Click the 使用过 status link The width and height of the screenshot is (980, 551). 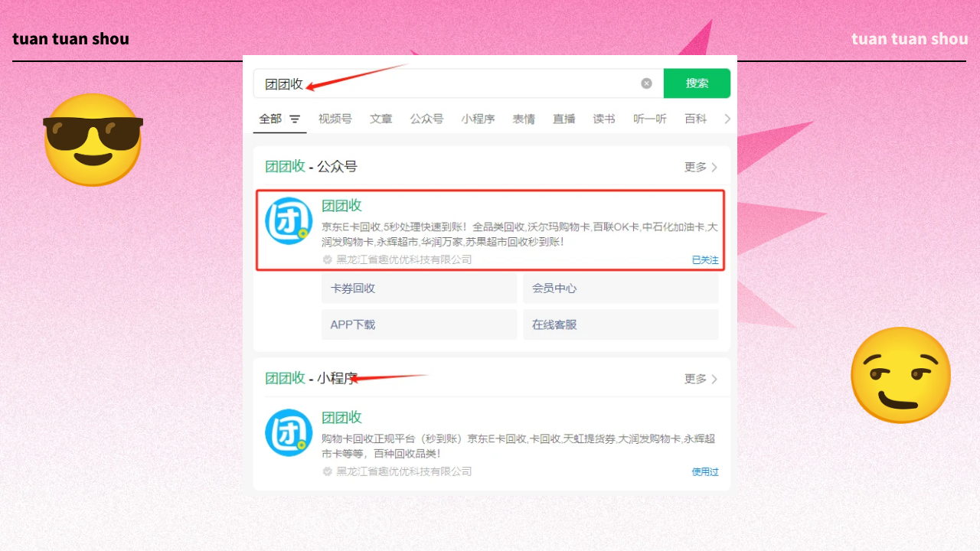coord(705,472)
